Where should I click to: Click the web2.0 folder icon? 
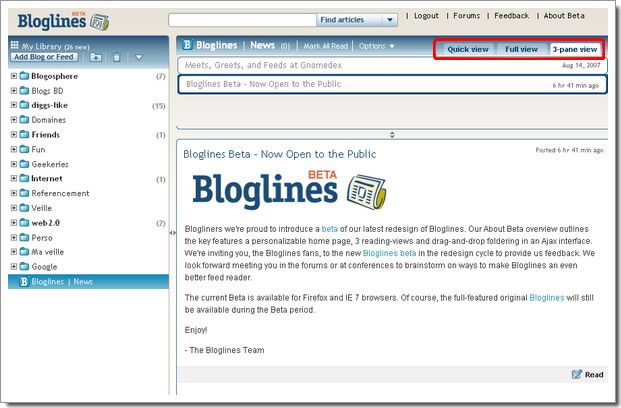24,223
